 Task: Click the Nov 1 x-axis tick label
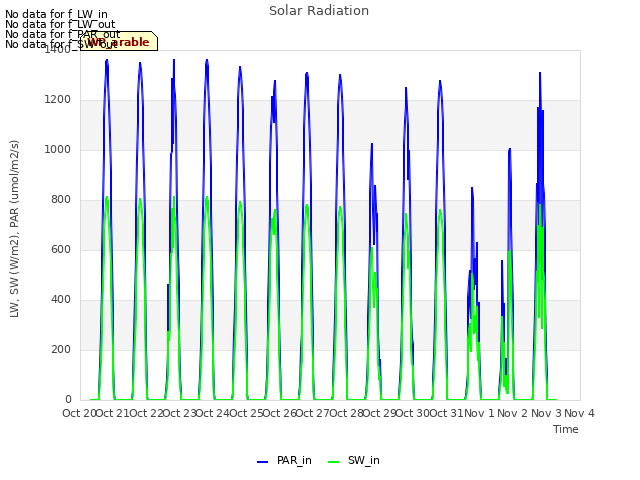tap(480, 413)
